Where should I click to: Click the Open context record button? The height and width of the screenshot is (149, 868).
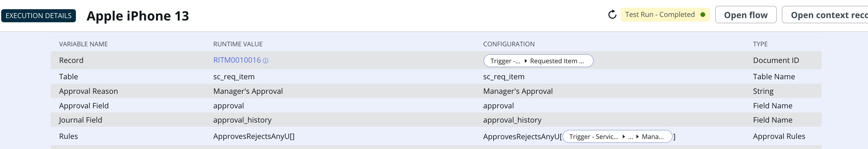coord(825,15)
